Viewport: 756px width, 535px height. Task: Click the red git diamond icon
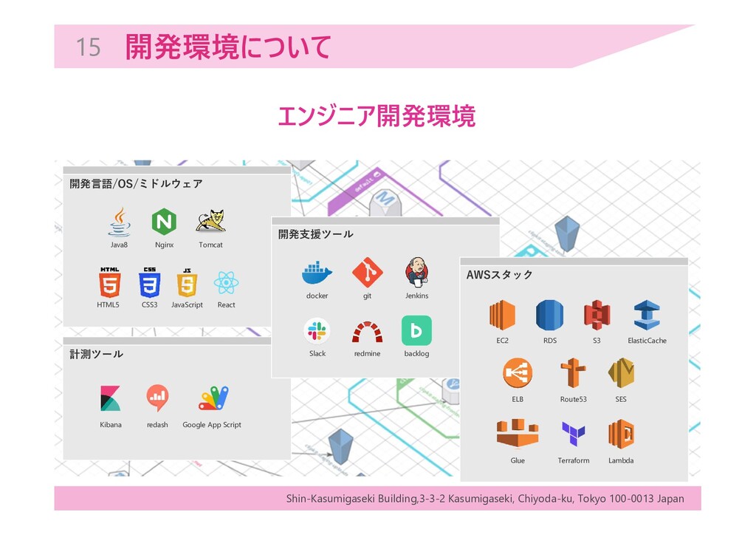368,273
